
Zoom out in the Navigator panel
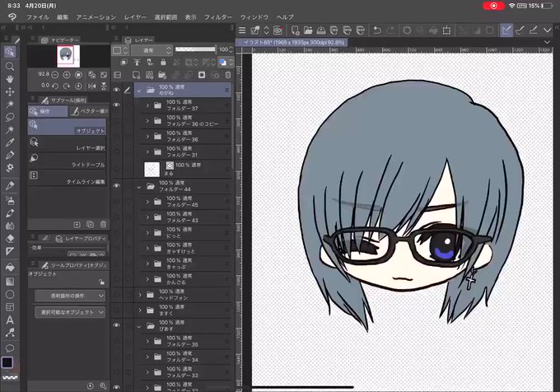[54, 75]
